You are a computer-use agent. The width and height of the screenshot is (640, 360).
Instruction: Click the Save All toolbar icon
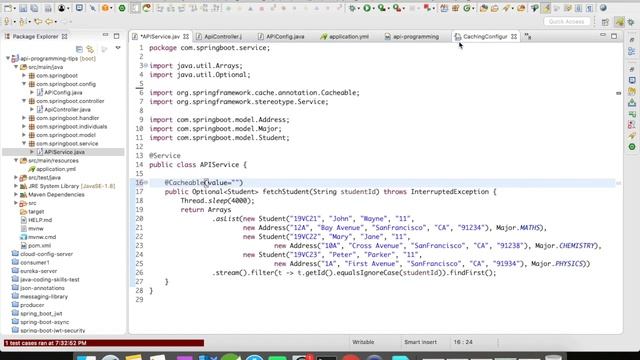(34, 8)
